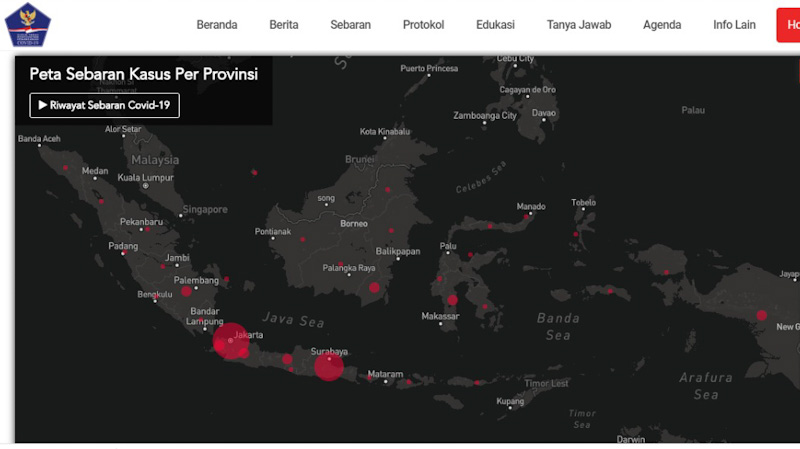This screenshot has height=449, width=800.
Task: Click the red marker above Makassar
Action: pos(452,300)
